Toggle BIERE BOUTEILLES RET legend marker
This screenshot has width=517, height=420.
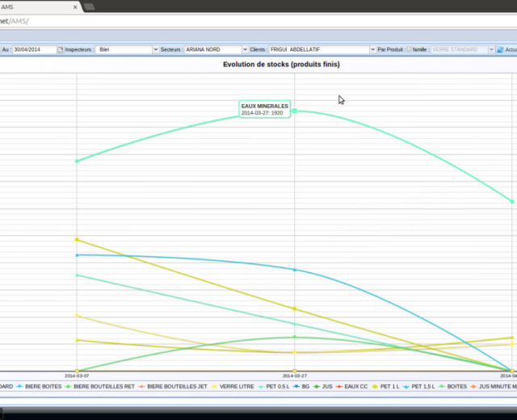99,387
